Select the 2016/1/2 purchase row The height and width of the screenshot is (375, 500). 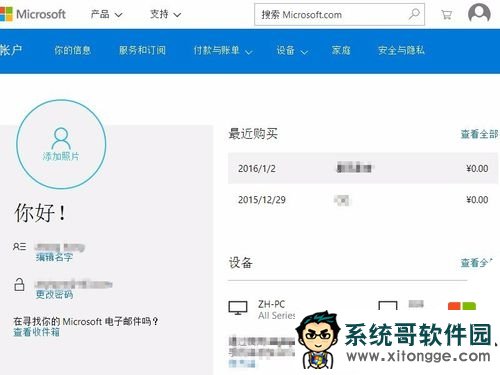point(363,168)
